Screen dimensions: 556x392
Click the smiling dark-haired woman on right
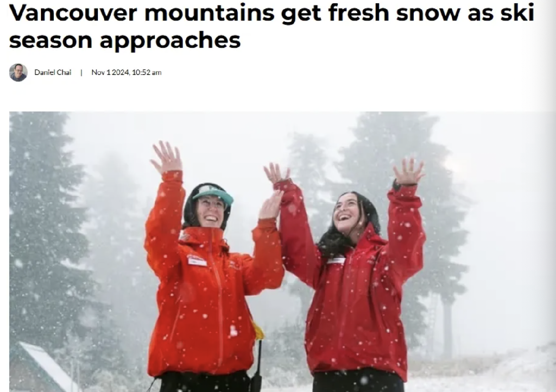351,276
